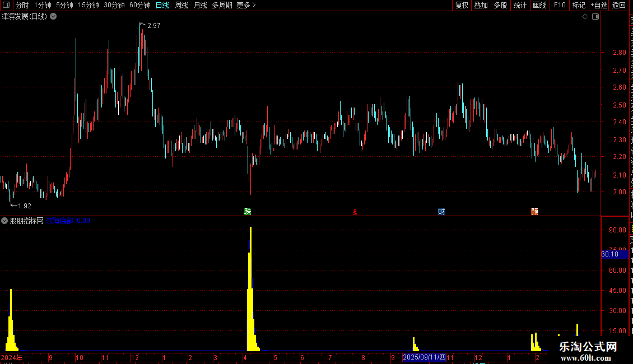Switch to 周线 weekly chart
The width and height of the screenshot is (633, 364).
pos(181,5)
